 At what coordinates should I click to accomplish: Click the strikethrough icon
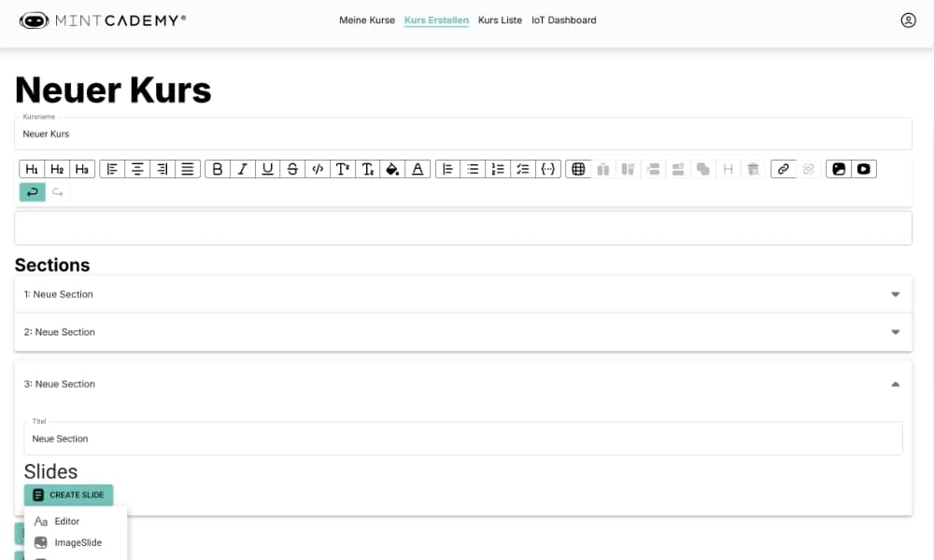click(x=293, y=169)
